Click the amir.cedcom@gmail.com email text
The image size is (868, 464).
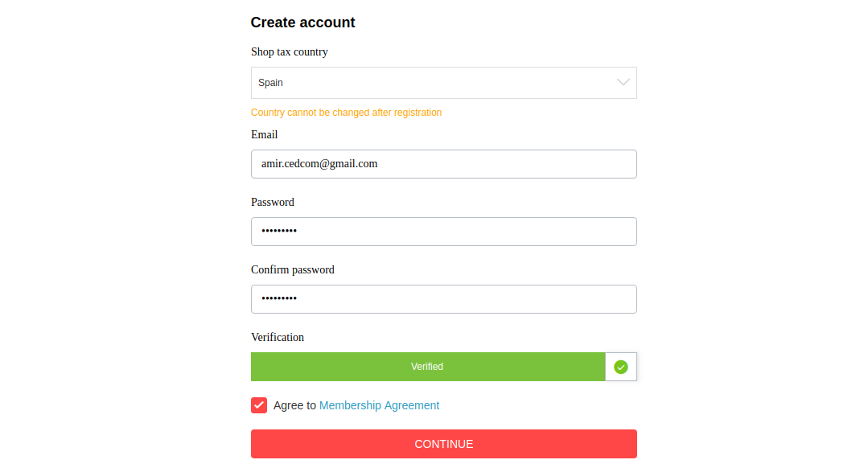(x=319, y=164)
